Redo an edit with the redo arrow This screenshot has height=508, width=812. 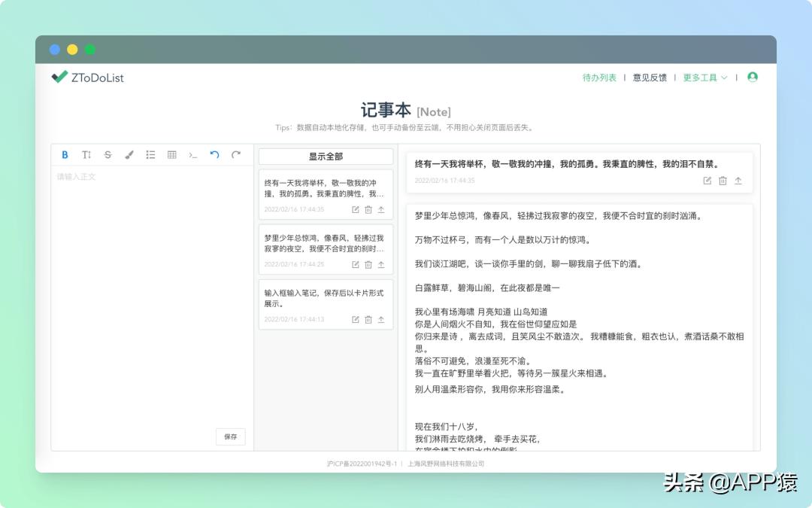[235, 155]
